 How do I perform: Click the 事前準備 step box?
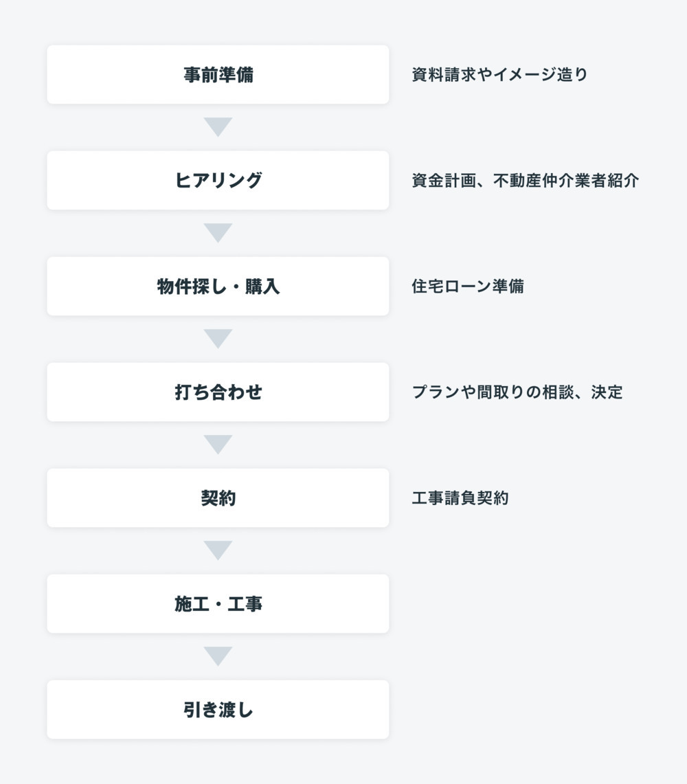(x=218, y=74)
